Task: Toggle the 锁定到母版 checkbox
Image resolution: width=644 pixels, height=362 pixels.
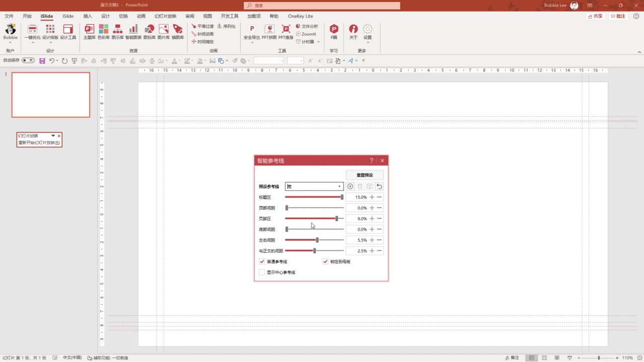Action: pyautogui.click(x=325, y=261)
